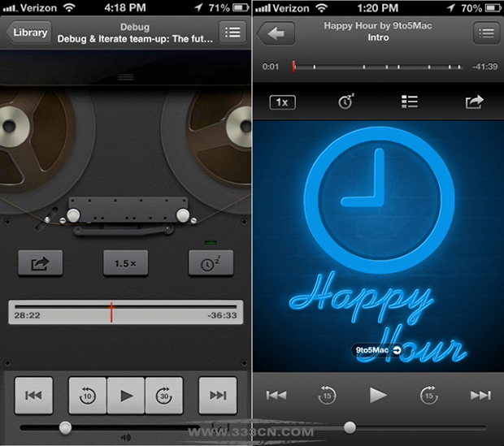Tap location arrow in right status bar
The height and width of the screenshot is (446, 504).
[451, 7]
